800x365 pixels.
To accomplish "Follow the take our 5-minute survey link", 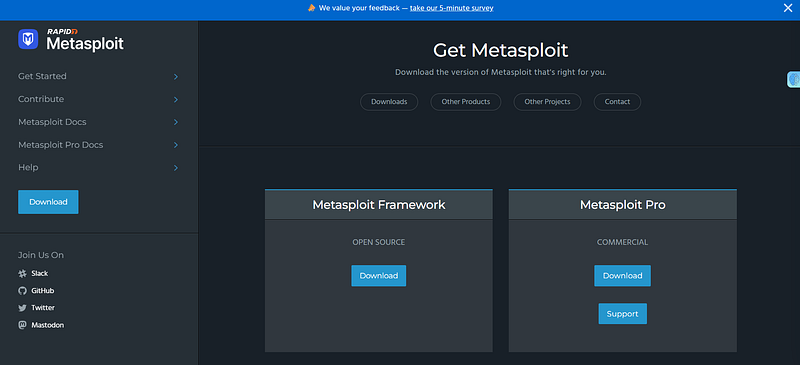I will (452, 8).
